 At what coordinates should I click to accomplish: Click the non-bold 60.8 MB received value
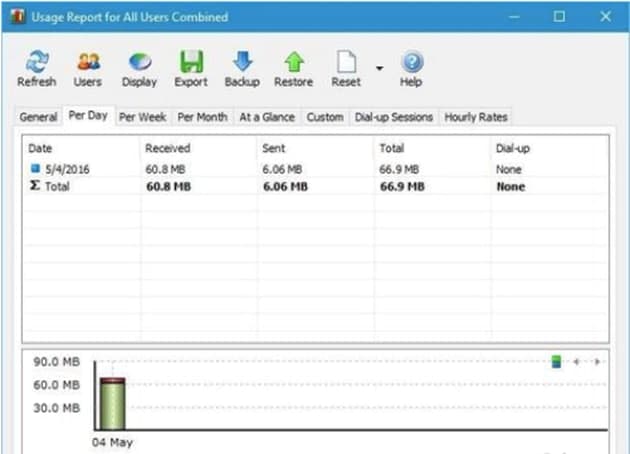[x=165, y=170]
